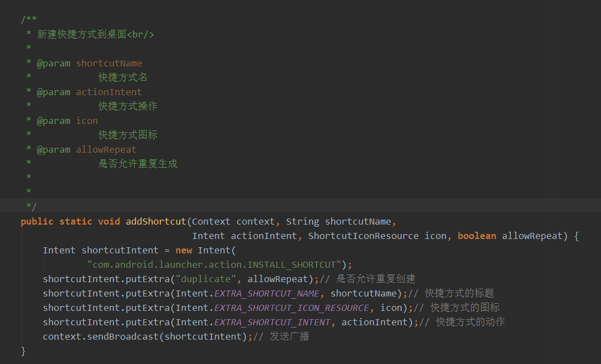Click the Javadoc closing */ marker
Viewport: 601px width, 364px height.
pyautogui.click(x=32, y=207)
